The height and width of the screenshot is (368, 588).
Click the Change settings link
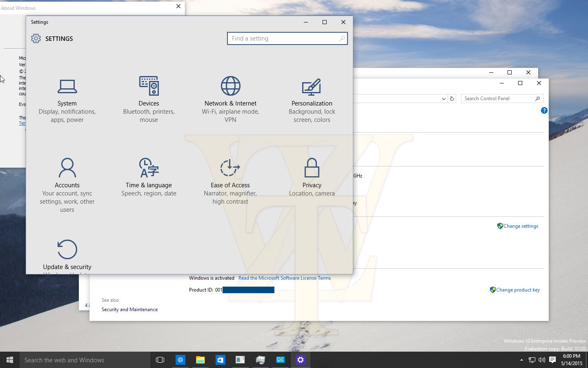click(x=518, y=226)
